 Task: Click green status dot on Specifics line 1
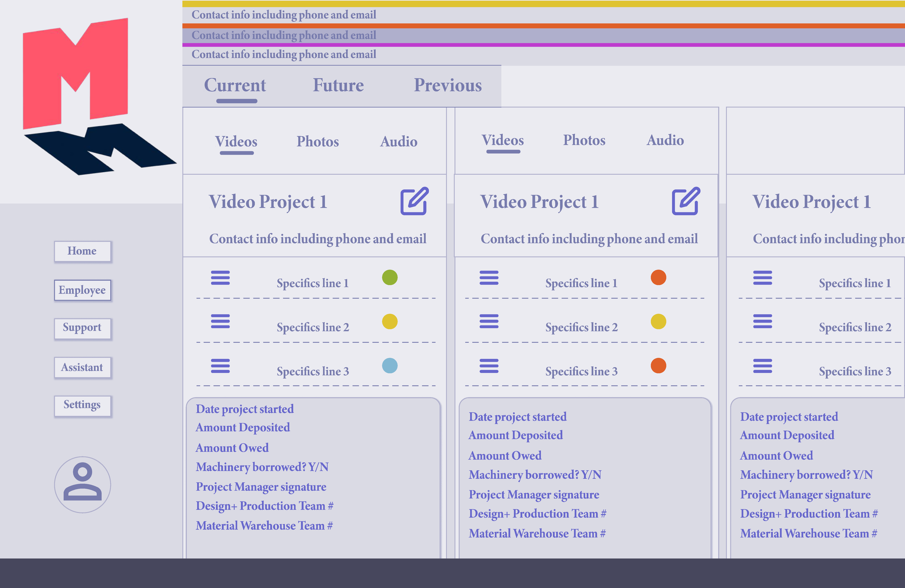(x=390, y=277)
